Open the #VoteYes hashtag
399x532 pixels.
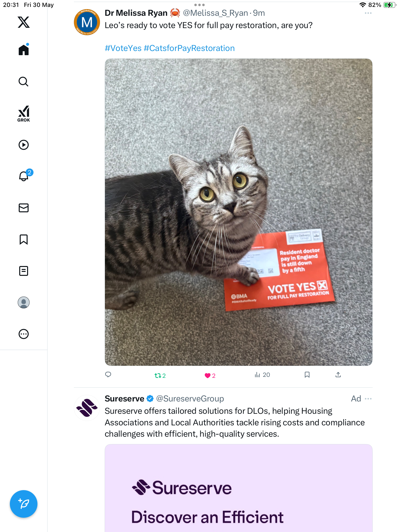pos(123,48)
